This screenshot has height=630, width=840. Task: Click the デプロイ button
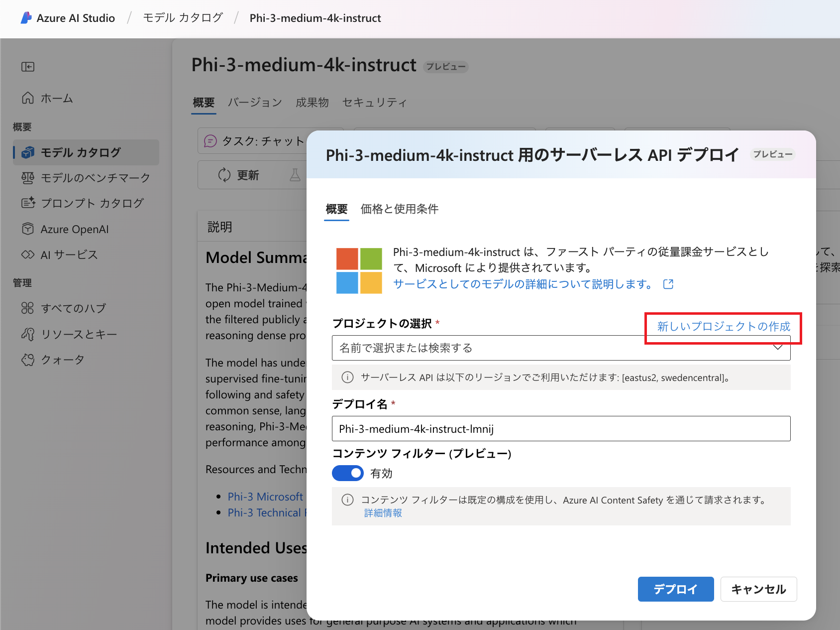(x=676, y=589)
